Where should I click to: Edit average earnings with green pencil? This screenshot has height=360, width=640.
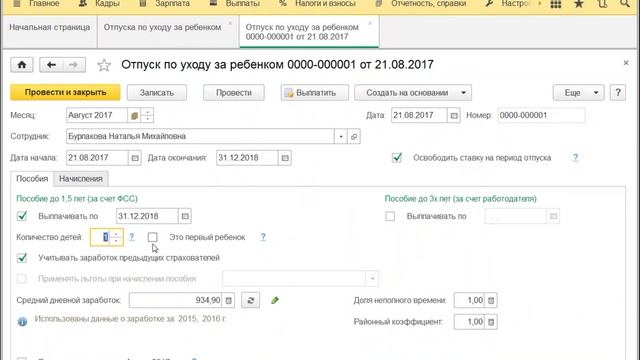click(x=275, y=300)
